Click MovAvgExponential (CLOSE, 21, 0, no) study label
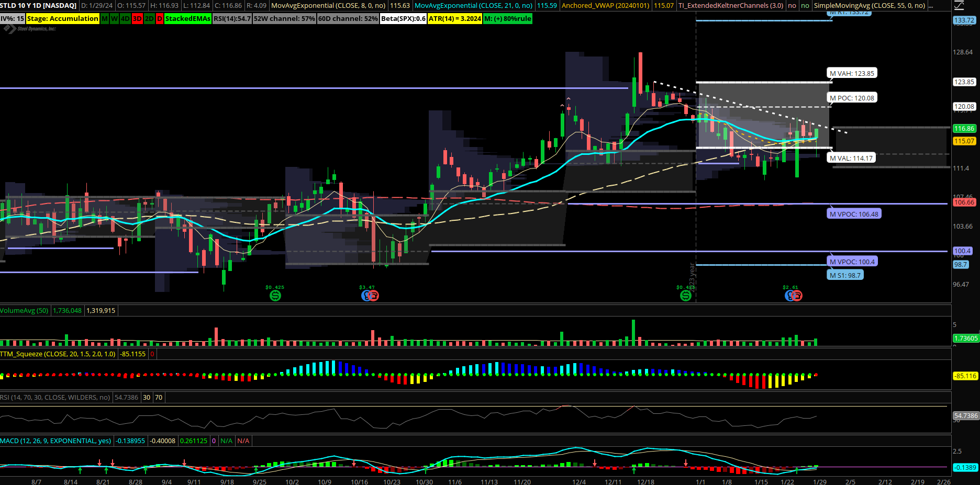This screenshot has width=980, height=485. pos(474,5)
